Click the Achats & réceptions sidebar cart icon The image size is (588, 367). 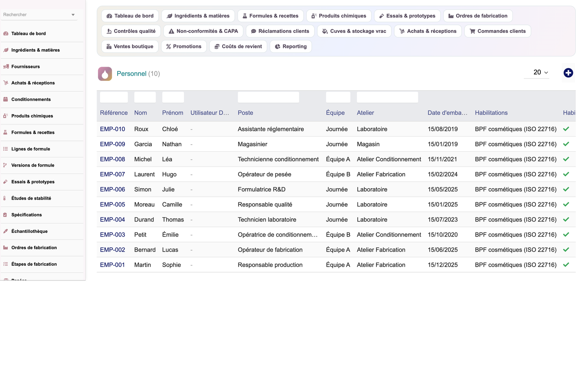click(6, 83)
